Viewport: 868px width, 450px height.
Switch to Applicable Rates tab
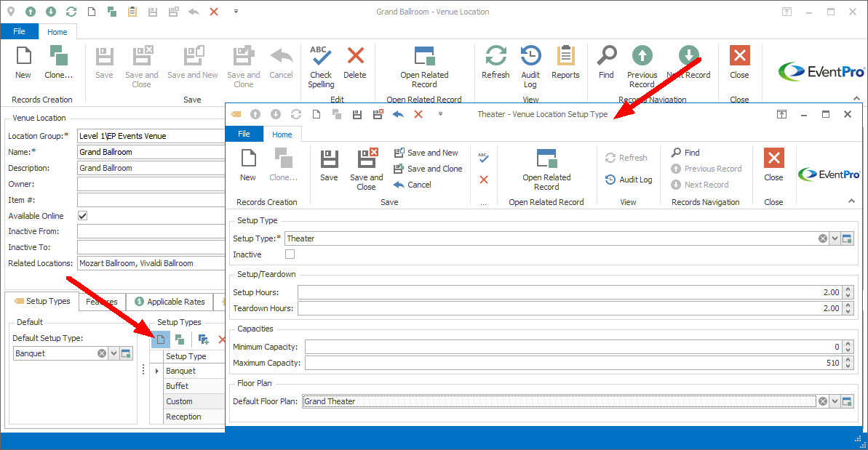(x=170, y=302)
